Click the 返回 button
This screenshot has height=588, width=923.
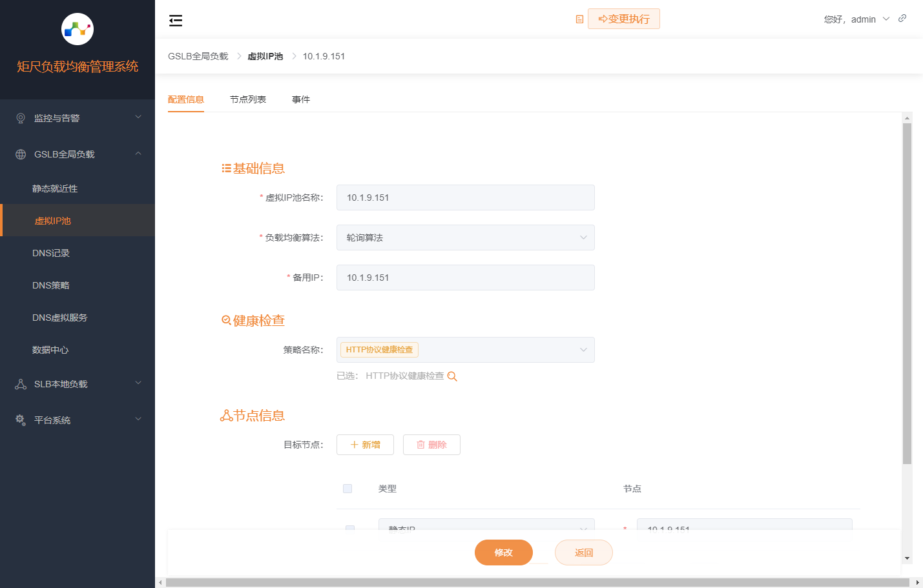(x=583, y=553)
